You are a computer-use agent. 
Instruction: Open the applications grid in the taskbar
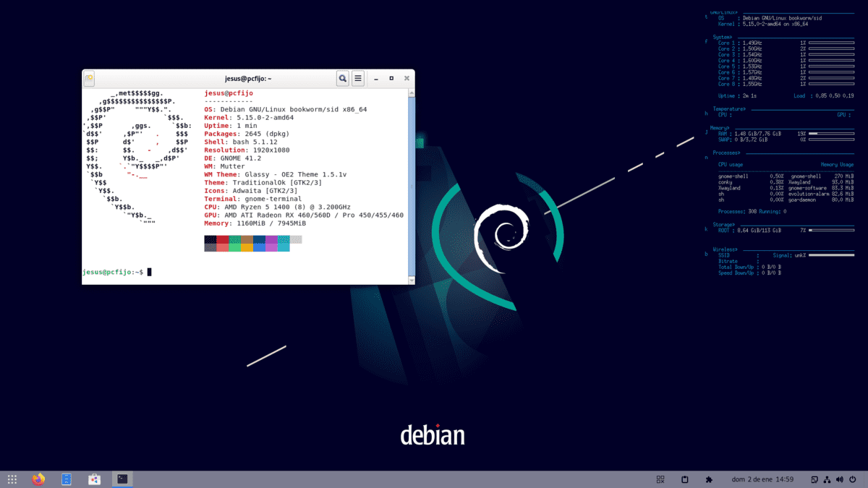point(12,479)
